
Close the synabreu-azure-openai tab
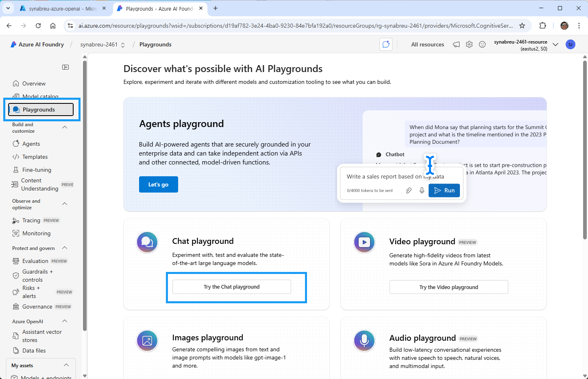pos(104,8)
